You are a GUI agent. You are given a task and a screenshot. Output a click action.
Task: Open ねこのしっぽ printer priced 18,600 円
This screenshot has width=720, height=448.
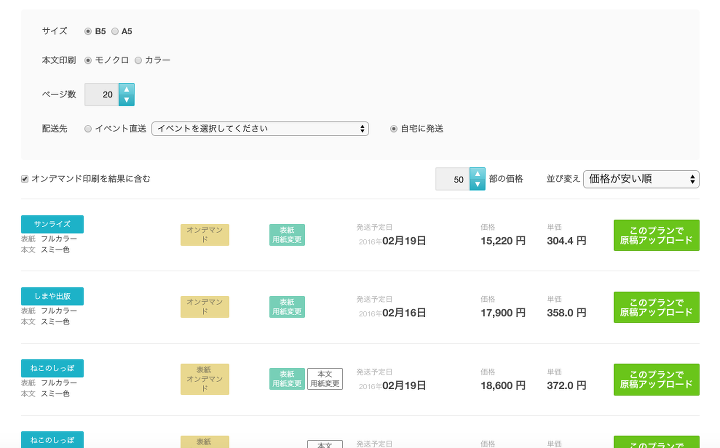pyautogui.click(x=52, y=368)
